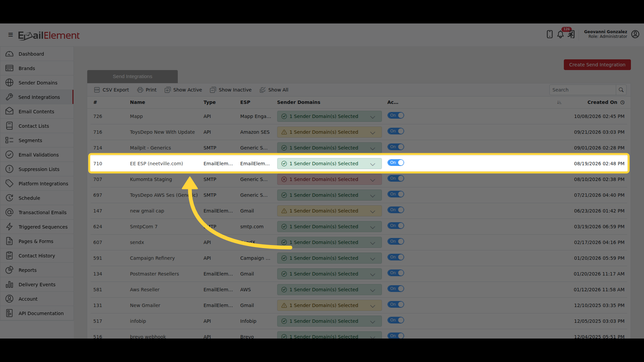Image resolution: width=644 pixels, height=362 pixels.
Task: Click the clock icon beside Created On
Action: 623,102
